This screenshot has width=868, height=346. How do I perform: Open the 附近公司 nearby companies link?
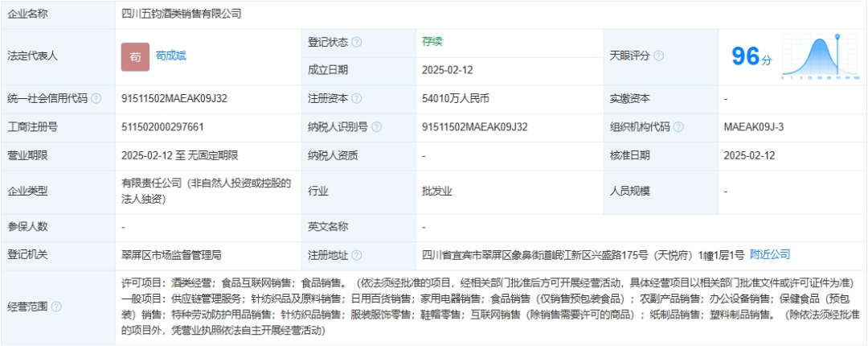[x=770, y=254]
